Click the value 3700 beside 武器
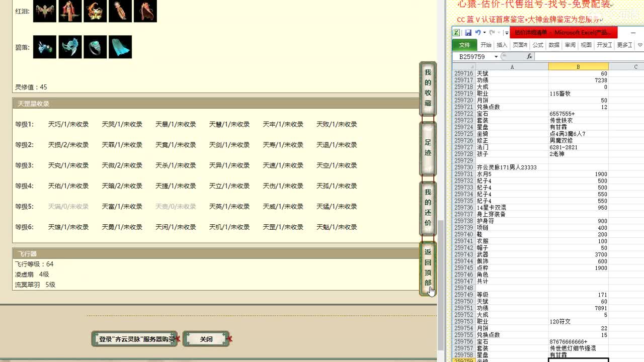This screenshot has width=644, height=362. (x=578, y=254)
